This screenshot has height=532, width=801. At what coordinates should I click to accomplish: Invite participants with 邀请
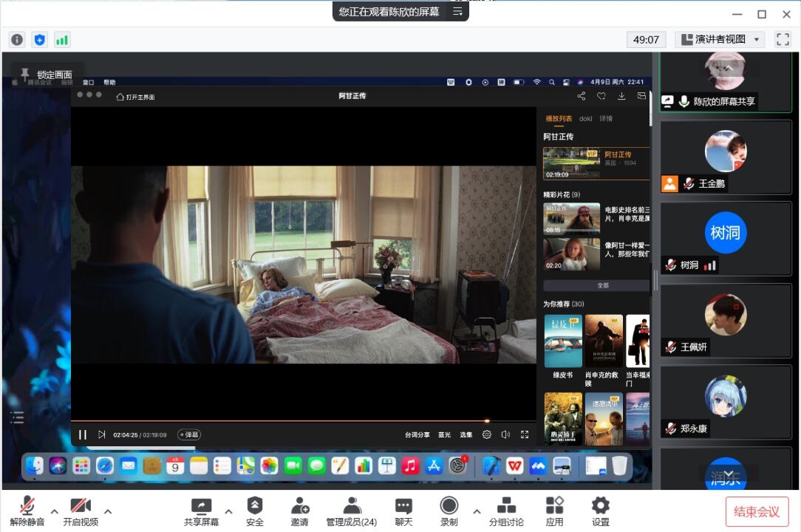click(300, 511)
